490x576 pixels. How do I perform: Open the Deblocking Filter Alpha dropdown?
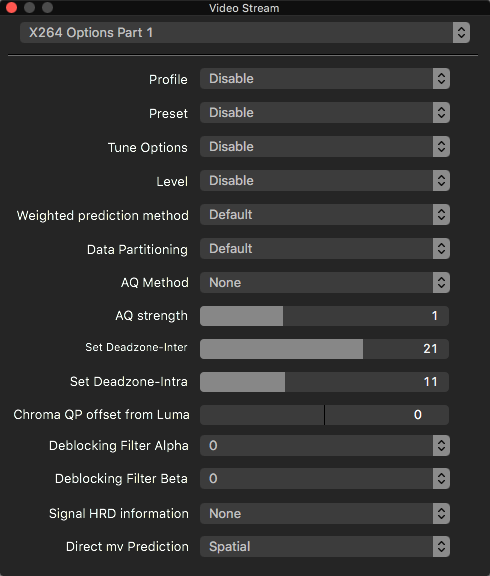pos(325,446)
